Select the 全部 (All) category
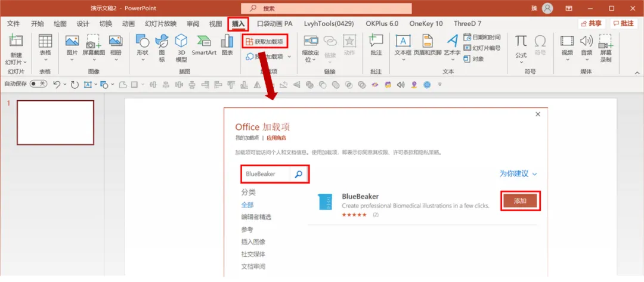This screenshot has width=644, height=282. click(247, 205)
